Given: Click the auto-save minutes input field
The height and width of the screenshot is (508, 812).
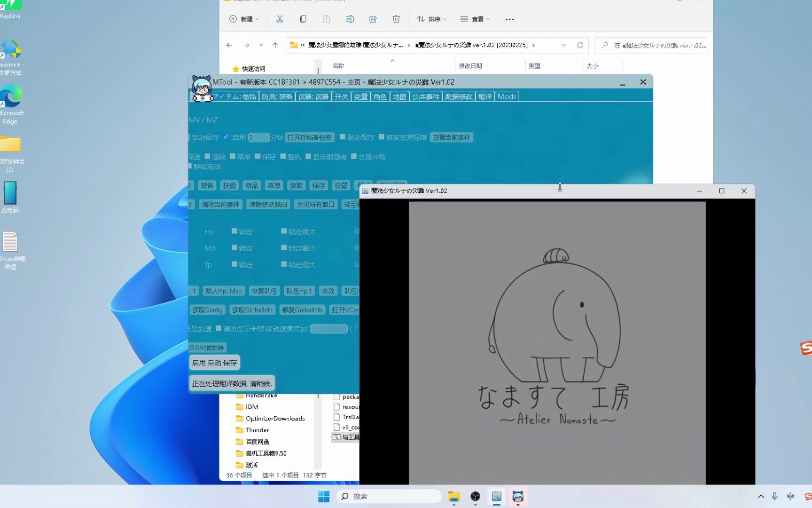Looking at the screenshot, I should point(258,137).
